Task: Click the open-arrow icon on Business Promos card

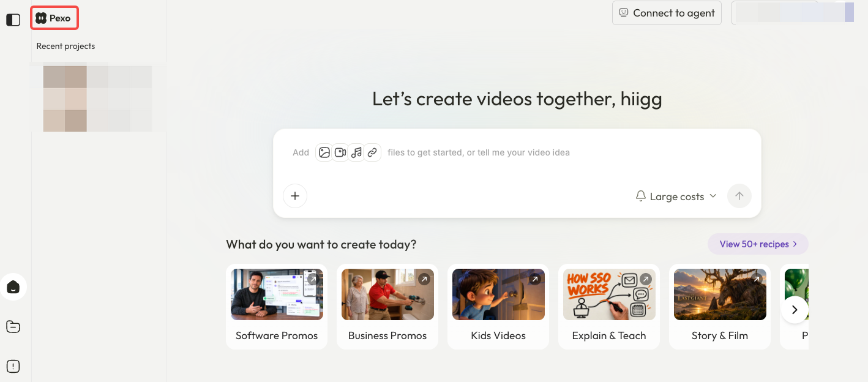Action: (x=424, y=279)
